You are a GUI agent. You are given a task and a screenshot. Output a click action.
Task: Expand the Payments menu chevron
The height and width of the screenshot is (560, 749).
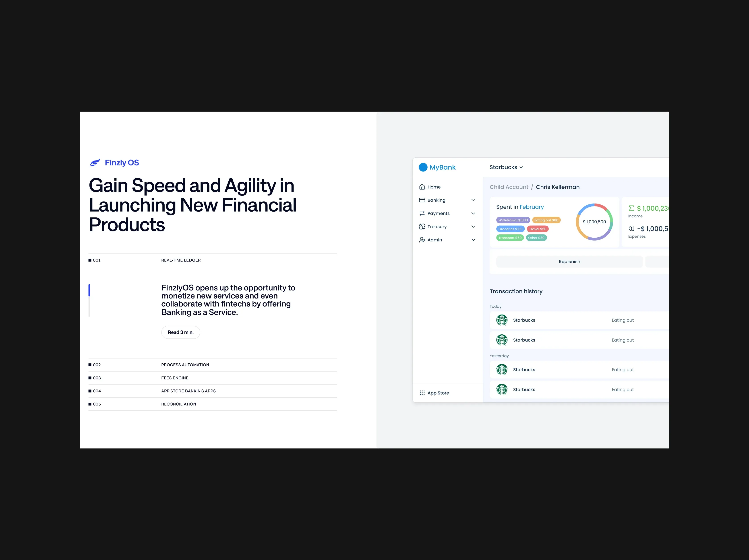[x=473, y=213]
